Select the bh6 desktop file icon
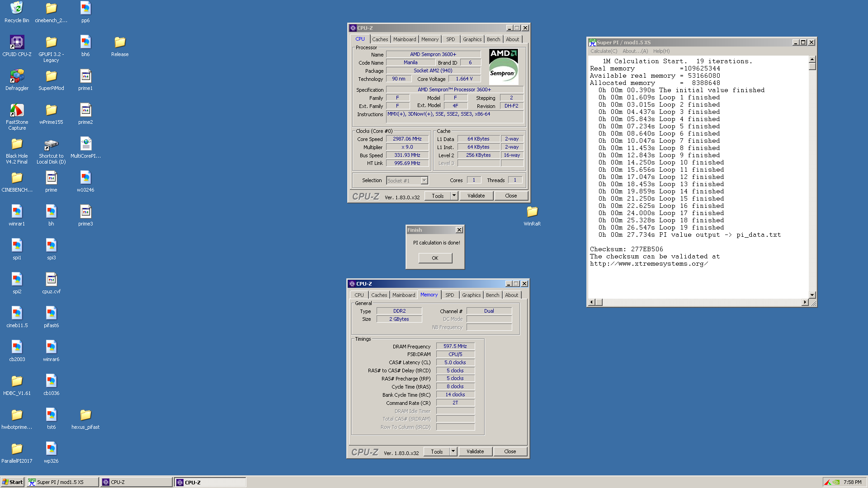The image size is (868, 488). point(85,46)
